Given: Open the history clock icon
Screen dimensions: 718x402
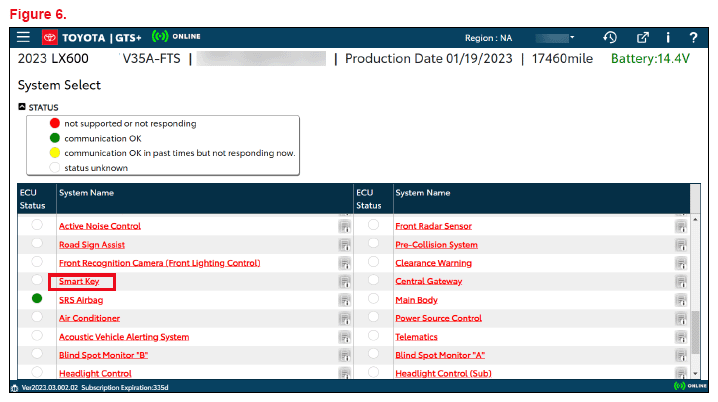Looking at the screenshot, I should pos(609,38).
